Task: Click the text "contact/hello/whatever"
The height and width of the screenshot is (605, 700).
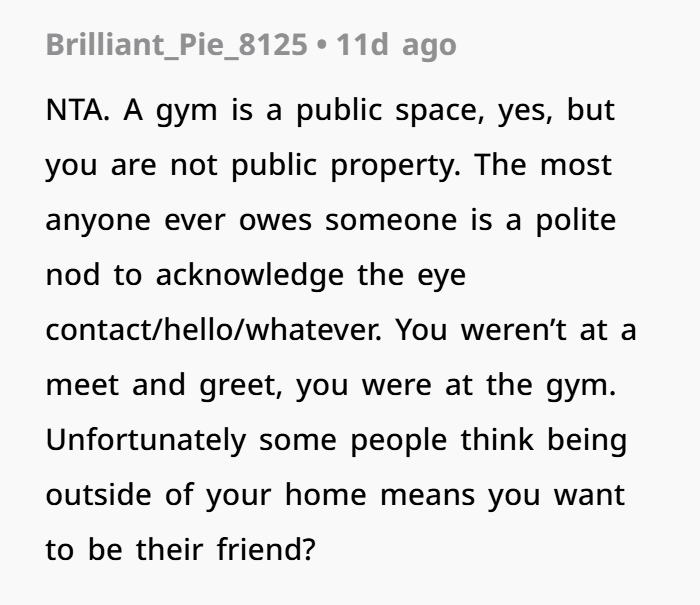Action: pos(212,330)
